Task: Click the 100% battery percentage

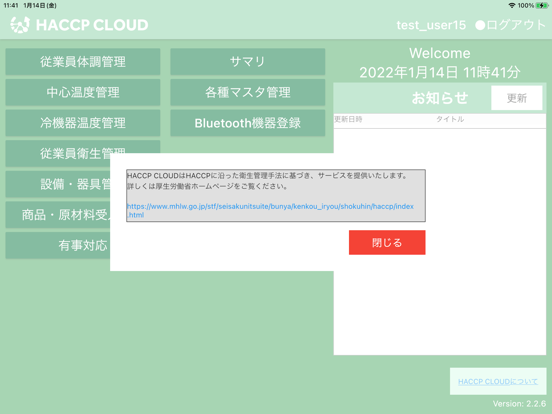Action: point(526,5)
